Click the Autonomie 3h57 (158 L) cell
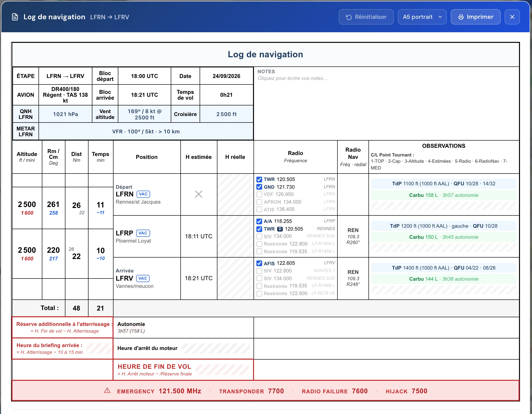 [x=184, y=327]
